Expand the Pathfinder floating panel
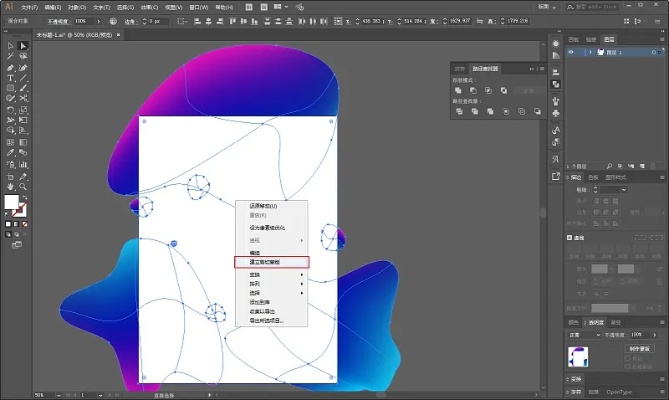The height and width of the screenshot is (400, 669). pos(532,69)
